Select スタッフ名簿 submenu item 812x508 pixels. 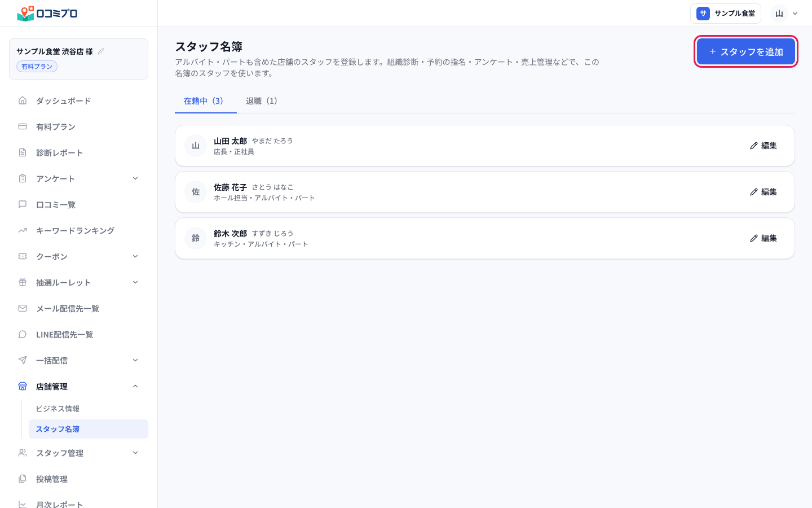pos(89,429)
